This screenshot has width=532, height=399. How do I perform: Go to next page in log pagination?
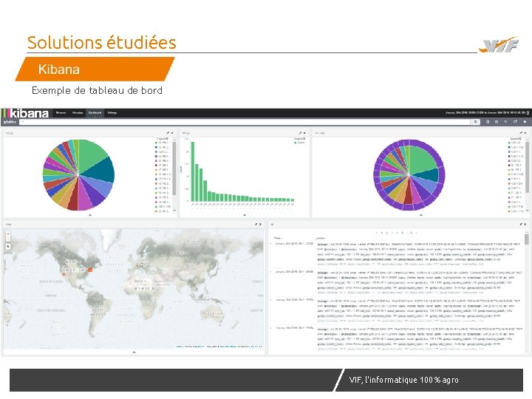[x=416, y=233]
